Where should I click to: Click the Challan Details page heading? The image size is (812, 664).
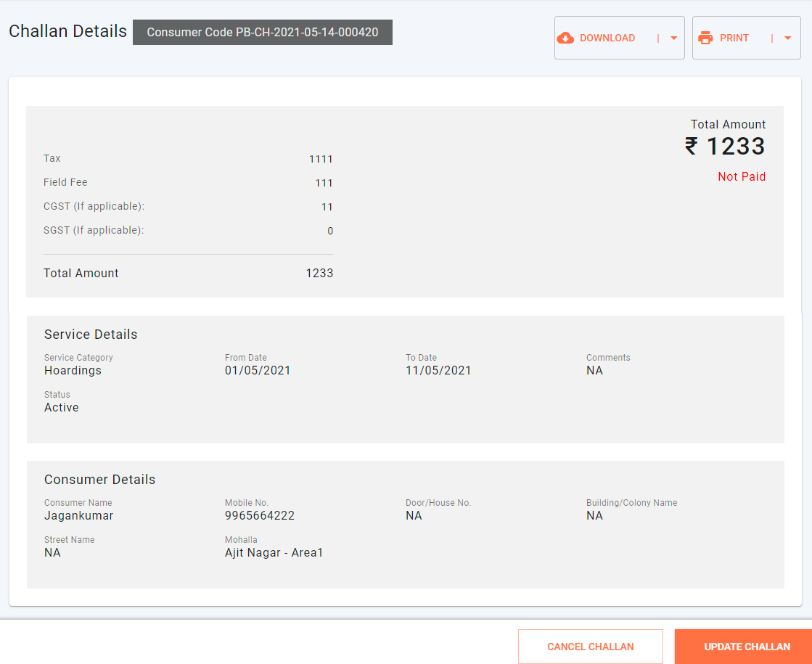(x=67, y=32)
